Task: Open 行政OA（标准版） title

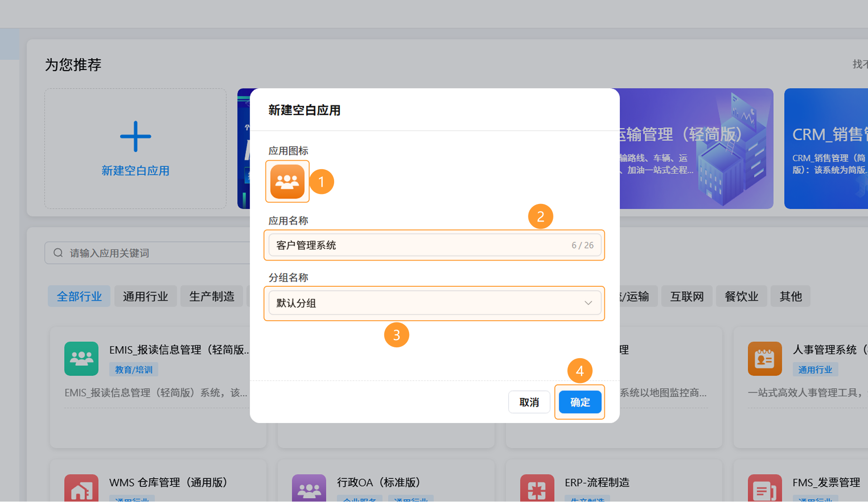Action: 379,483
